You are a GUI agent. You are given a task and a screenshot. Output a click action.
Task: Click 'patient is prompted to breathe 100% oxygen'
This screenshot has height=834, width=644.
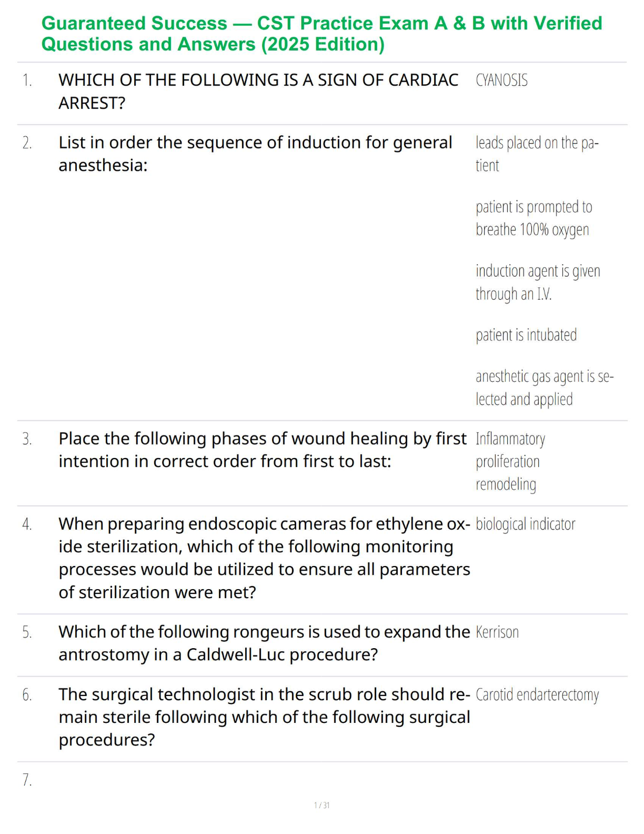point(533,218)
